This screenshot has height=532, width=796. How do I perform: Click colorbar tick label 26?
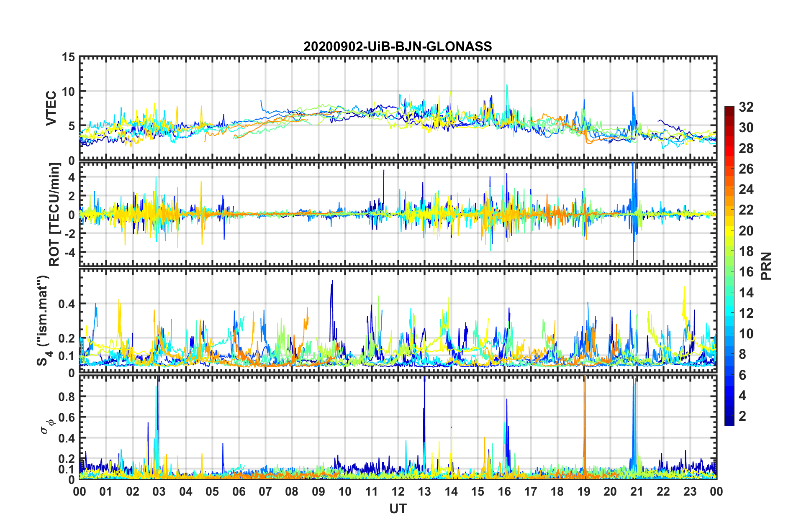click(x=746, y=169)
